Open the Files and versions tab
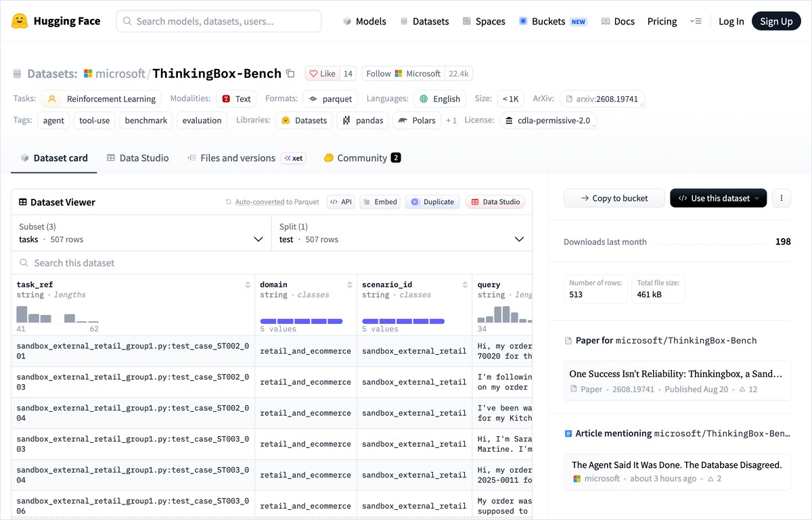The width and height of the screenshot is (812, 520). click(246, 158)
